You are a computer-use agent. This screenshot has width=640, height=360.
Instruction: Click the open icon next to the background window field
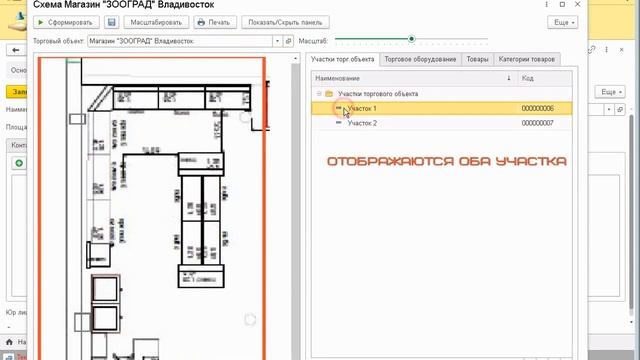620,109
